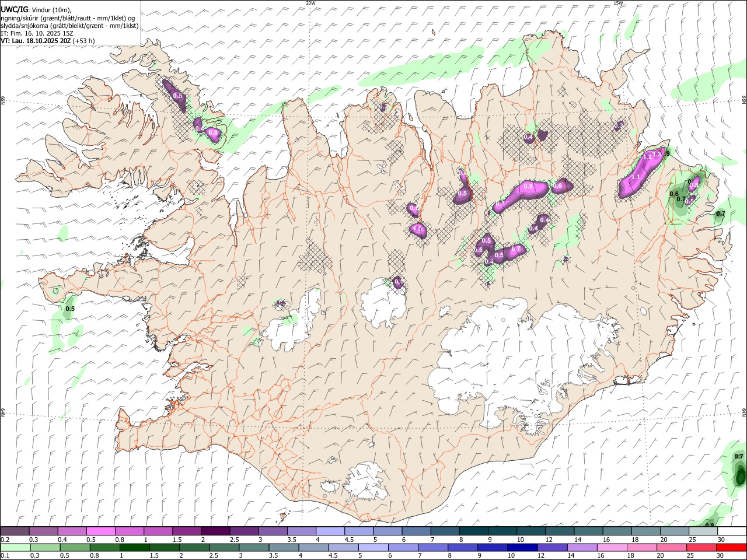The height and width of the screenshot is (560, 747).
Task: Pick the rain-scale swatch between 0.5 and 0.8
Action: click(x=75, y=548)
